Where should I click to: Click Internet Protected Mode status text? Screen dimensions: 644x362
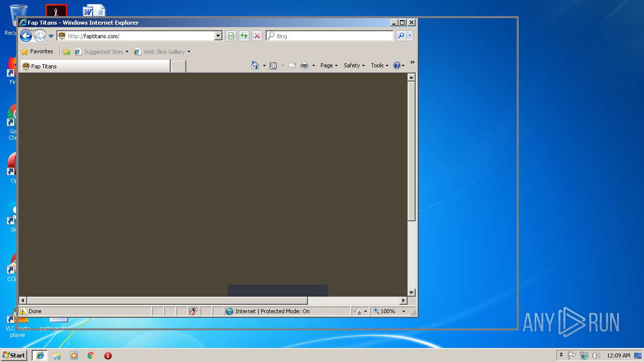pos(272,311)
